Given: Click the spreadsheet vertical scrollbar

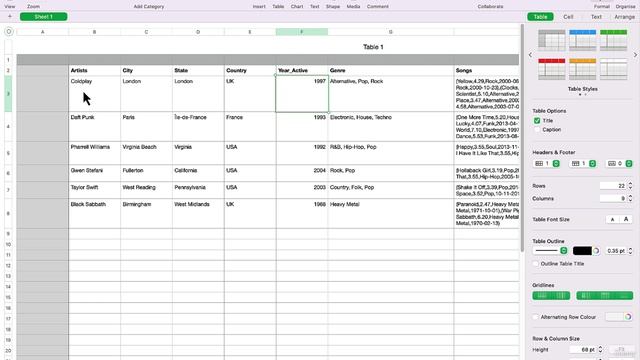Looking at the screenshot, I should click(x=522, y=138).
